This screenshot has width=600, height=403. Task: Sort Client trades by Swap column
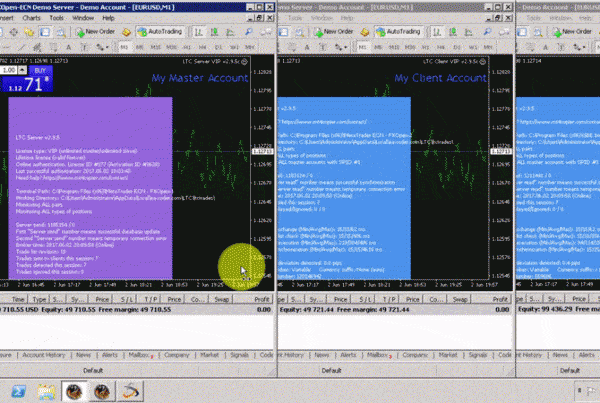pyautogui.click(x=460, y=299)
